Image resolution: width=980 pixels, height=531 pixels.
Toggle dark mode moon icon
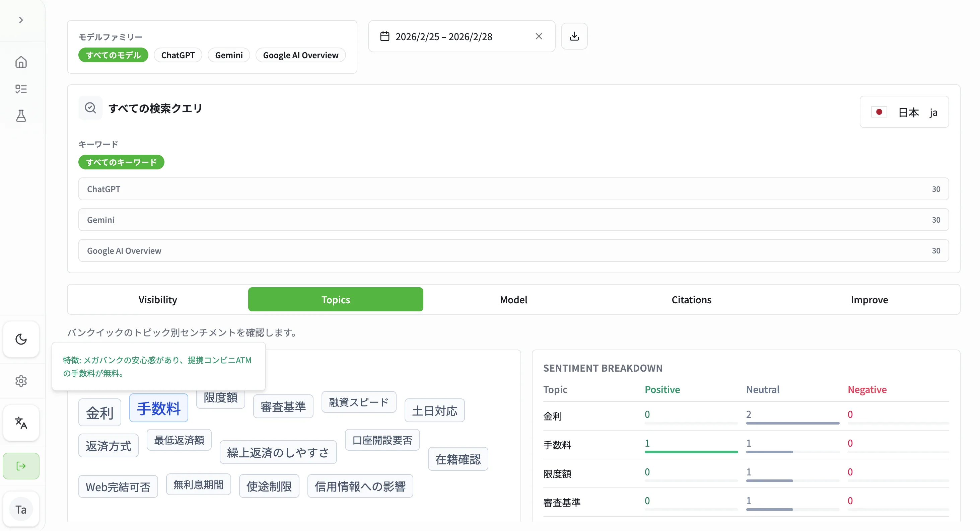(21, 339)
